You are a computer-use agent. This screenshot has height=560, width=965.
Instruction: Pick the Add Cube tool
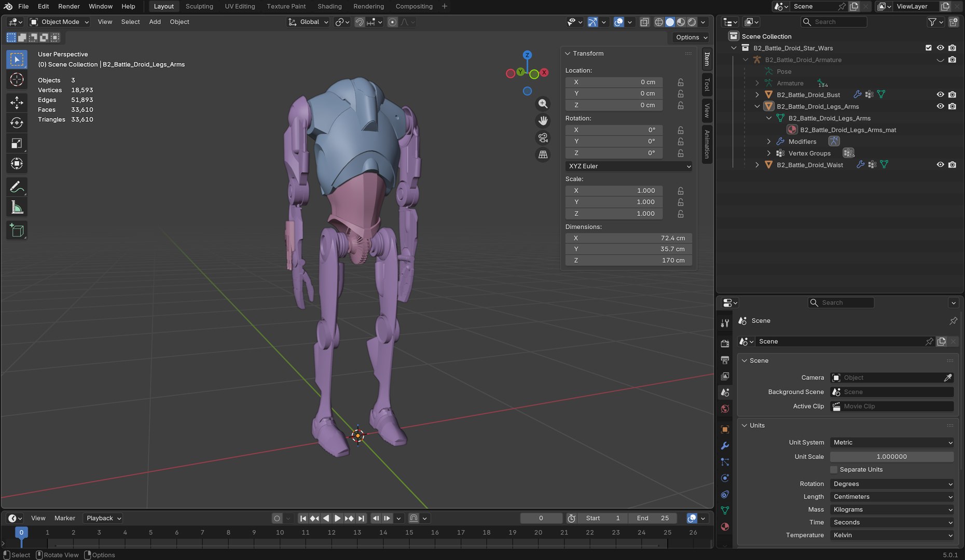[x=17, y=230]
